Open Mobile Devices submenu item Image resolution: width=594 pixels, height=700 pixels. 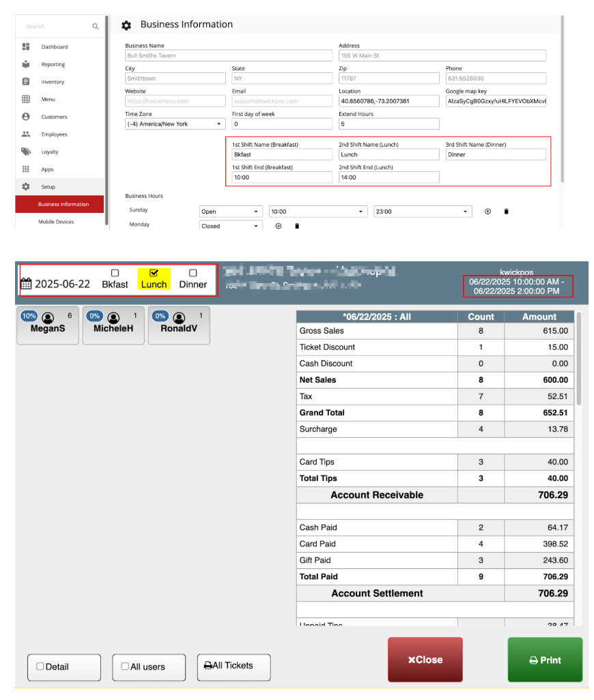pyautogui.click(x=56, y=222)
